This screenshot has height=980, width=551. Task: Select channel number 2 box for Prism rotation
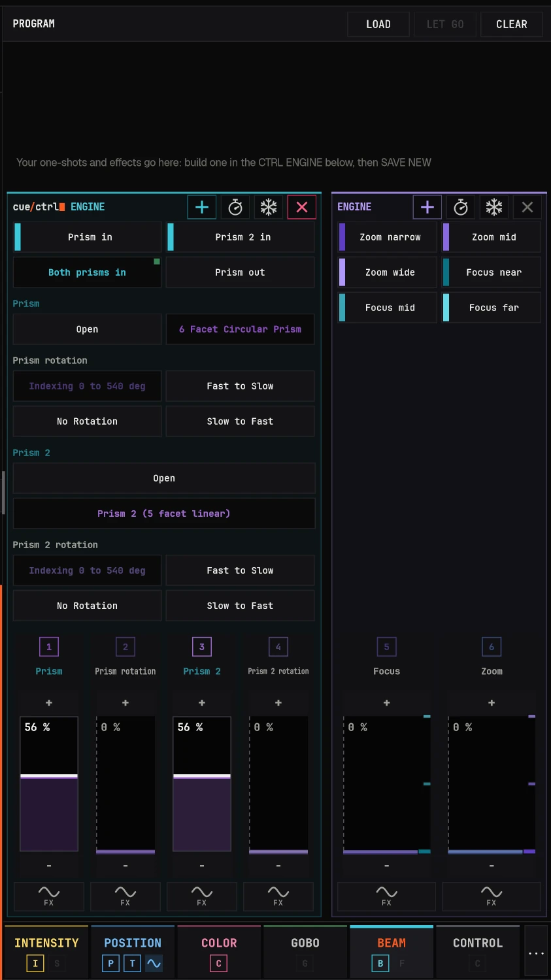pos(125,647)
